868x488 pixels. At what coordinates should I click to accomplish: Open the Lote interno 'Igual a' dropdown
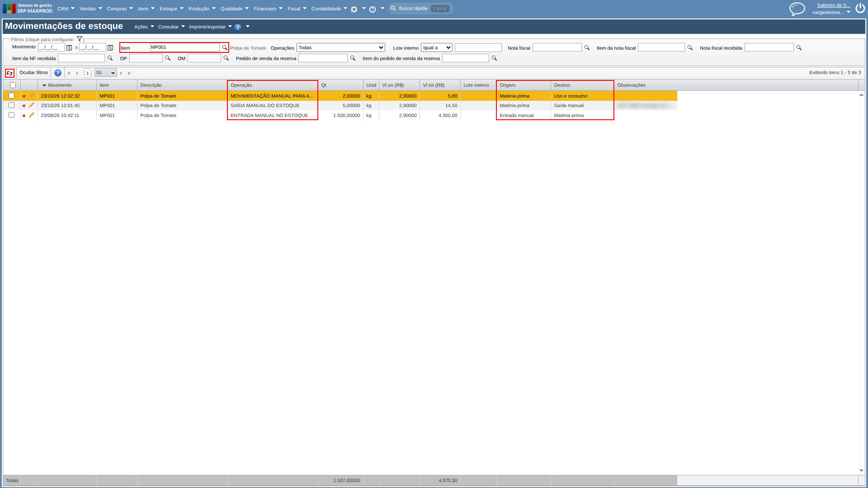[437, 47]
